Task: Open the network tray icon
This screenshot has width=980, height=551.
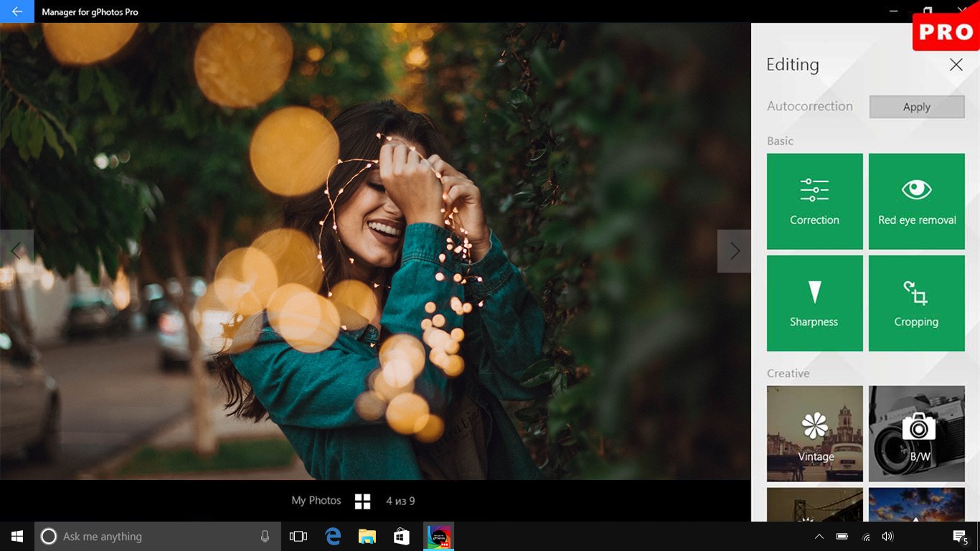Action: tap(866, 537)
